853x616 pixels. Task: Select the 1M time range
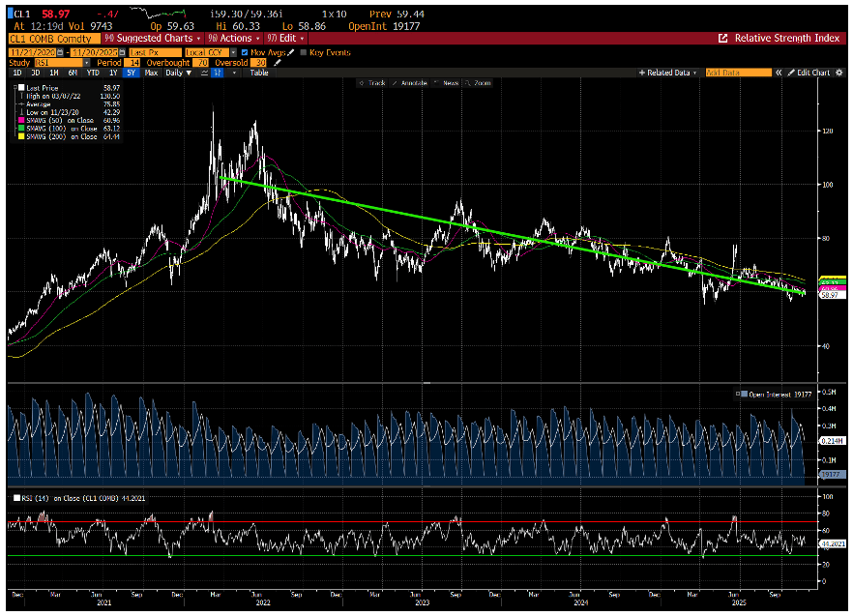click(54, 73)
